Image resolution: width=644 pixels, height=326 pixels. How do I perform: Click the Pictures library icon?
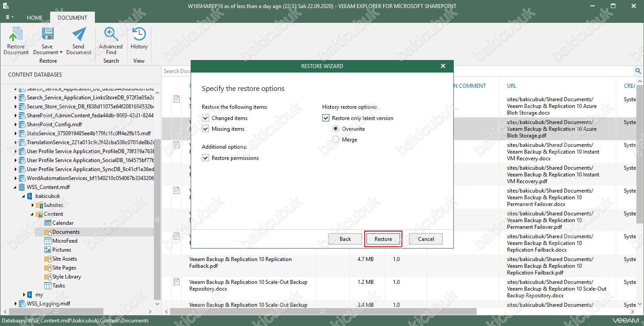48,250
